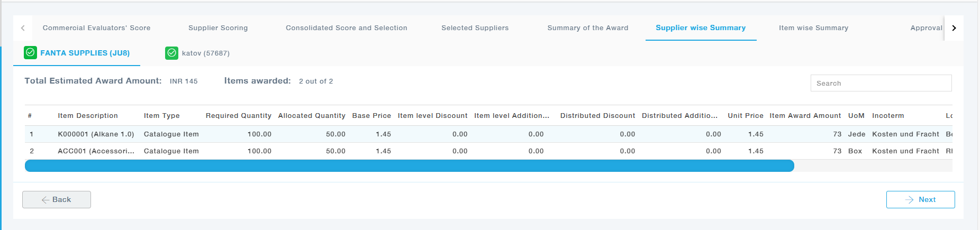The height and width of the screenshot is (230, 980).
Task: Click green check icon beside katov
Action: click(x=171, y=53)
